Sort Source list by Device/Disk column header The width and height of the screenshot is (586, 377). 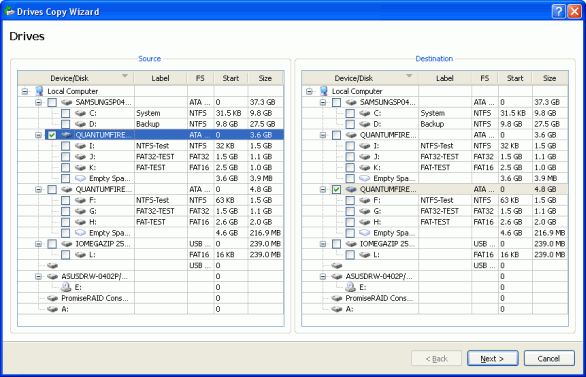(76, 78)
